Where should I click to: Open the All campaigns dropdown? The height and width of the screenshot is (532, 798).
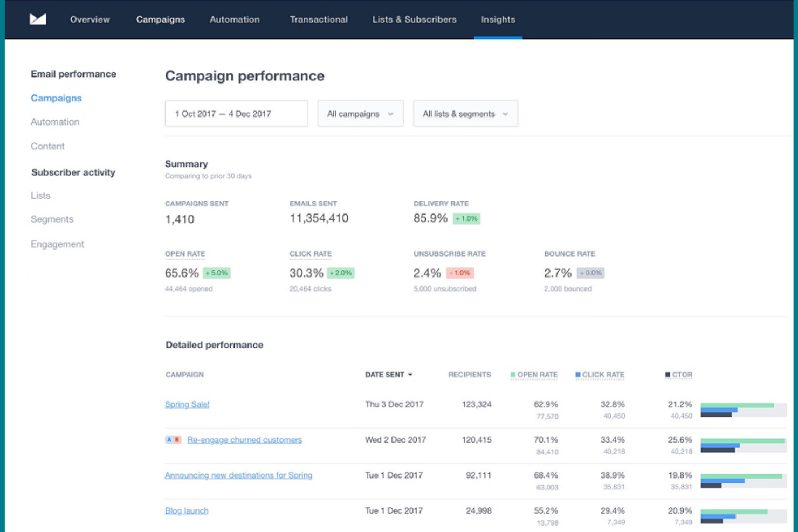[360, 113]
